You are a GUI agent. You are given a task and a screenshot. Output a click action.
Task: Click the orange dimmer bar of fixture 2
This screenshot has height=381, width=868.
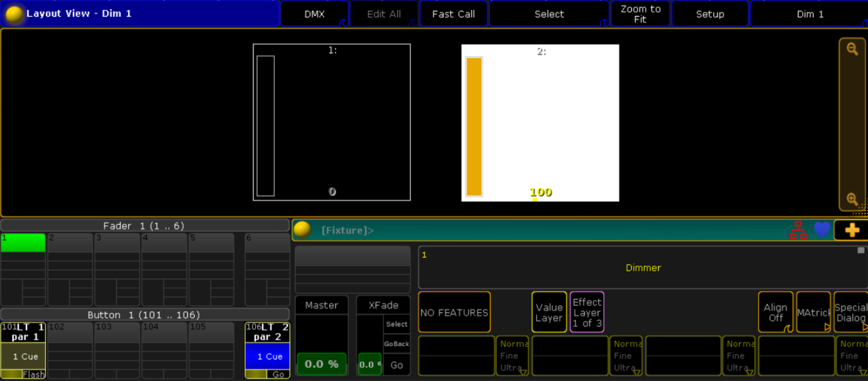tap(474, 127)
